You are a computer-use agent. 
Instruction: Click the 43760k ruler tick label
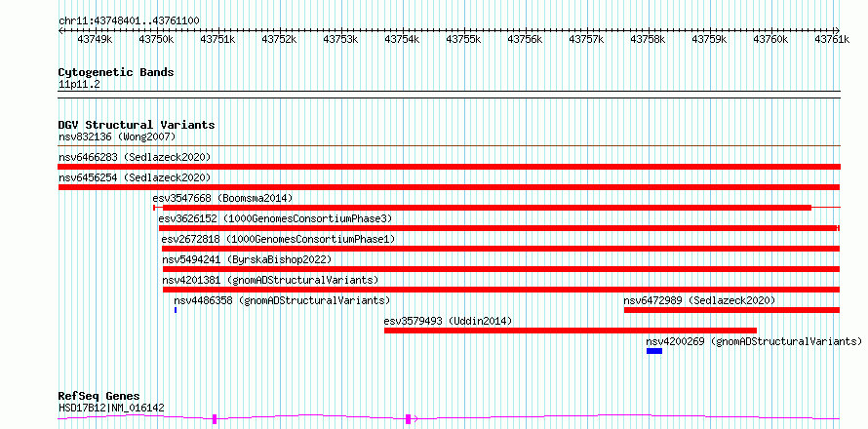(770, 39)
